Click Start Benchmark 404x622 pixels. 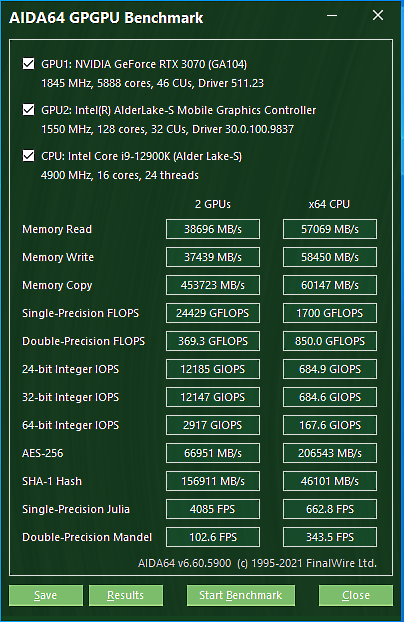240,595
